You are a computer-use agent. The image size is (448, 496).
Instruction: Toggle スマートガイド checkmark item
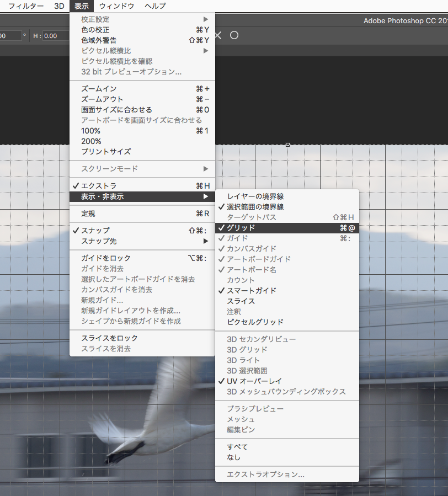[x=252, y=291]
